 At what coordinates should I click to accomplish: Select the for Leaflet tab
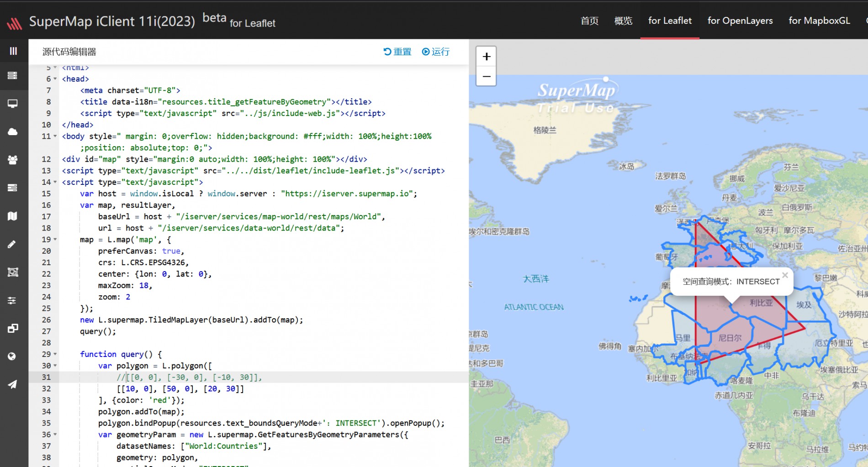(x=670, y=21)
